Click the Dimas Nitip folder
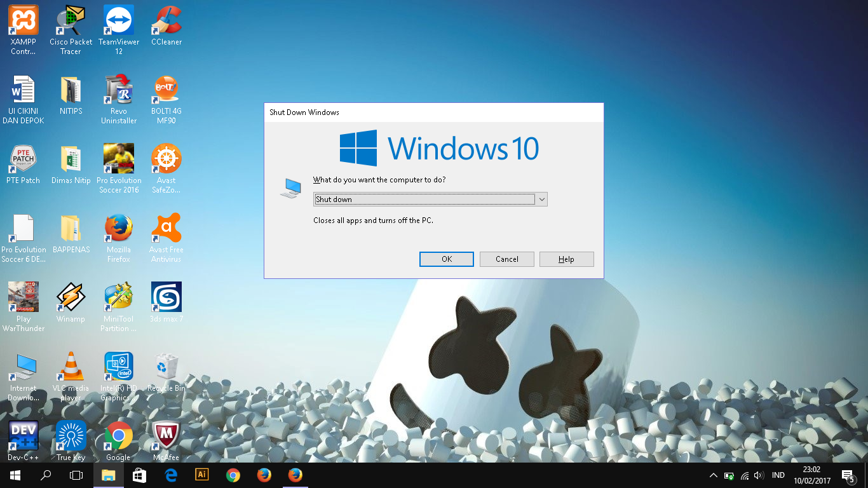The width and height of the screenshot is (868, 488). pos(71,165)
